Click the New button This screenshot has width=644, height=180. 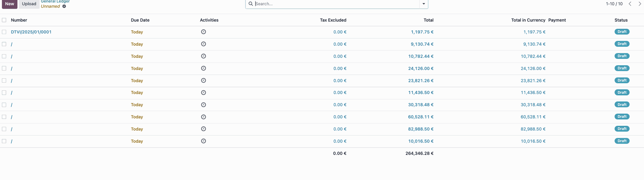(9, 4)
